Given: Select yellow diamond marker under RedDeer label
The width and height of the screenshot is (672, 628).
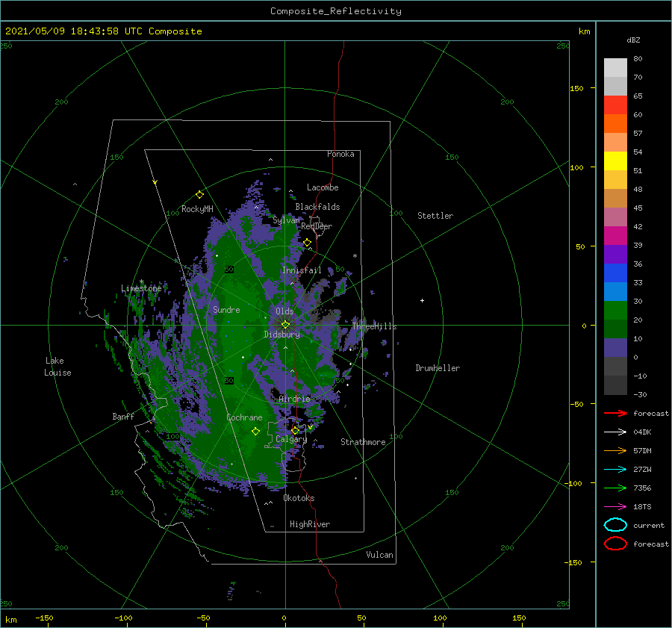Looking at the screenshot, I should tap(308, 243).
